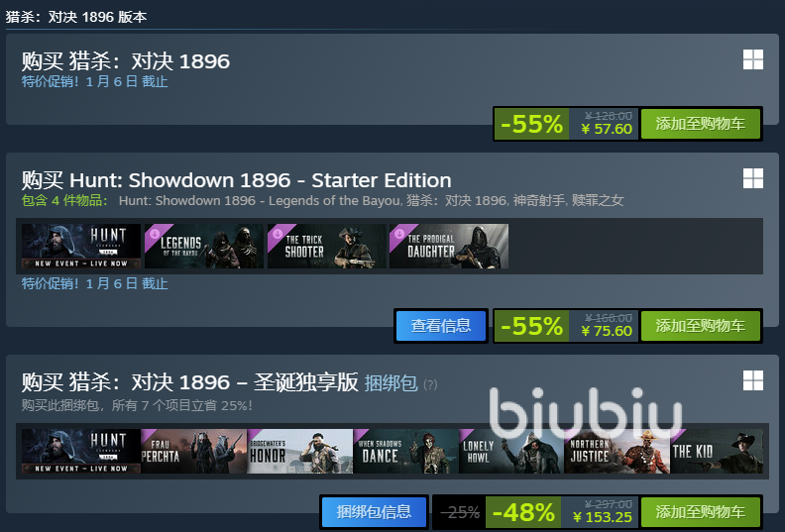Screen dimensions: 785x532
Task: Open Legends of the Bayou DLC thumbnail
Action: coord(204,247)
